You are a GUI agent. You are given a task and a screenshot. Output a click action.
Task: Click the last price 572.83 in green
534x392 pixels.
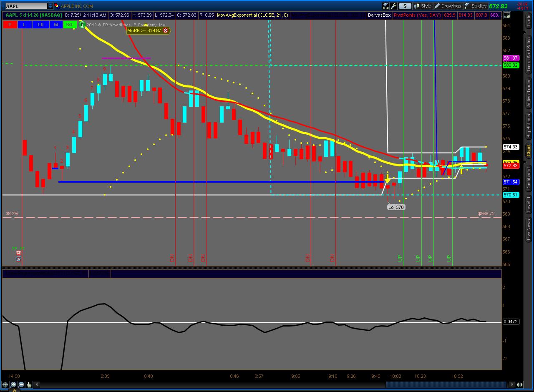(x=498, y=6)
